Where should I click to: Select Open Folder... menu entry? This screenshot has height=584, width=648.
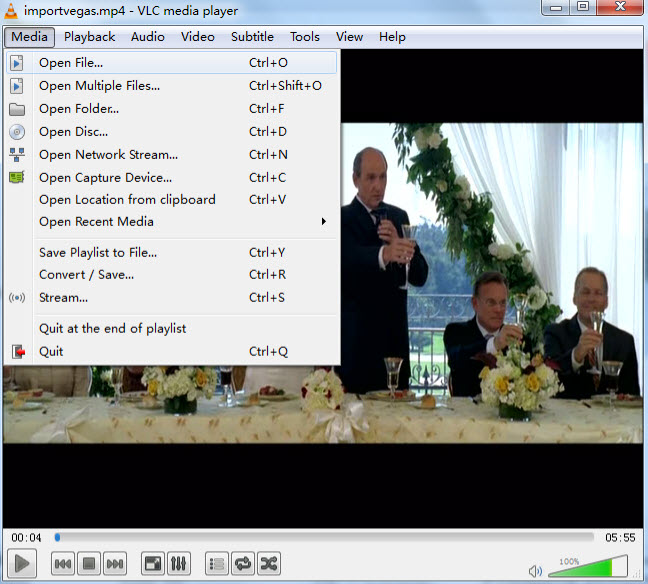pyautogui.click(x=172, y=109)
